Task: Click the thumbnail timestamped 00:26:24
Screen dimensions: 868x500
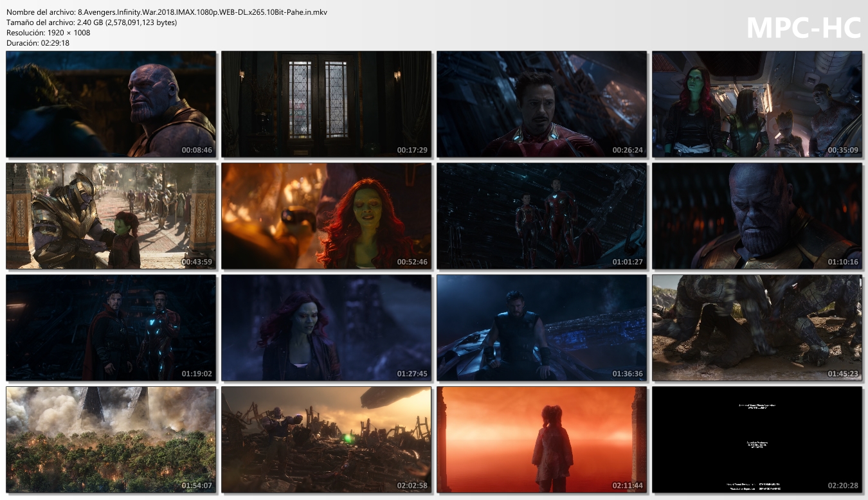Action: click(x=541, y=104)
